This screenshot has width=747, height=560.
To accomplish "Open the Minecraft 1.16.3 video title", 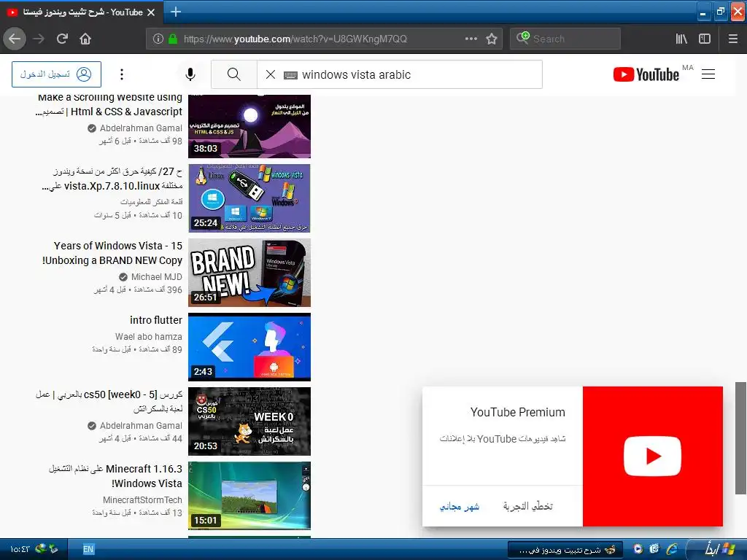I will click(x=116, y=475).
